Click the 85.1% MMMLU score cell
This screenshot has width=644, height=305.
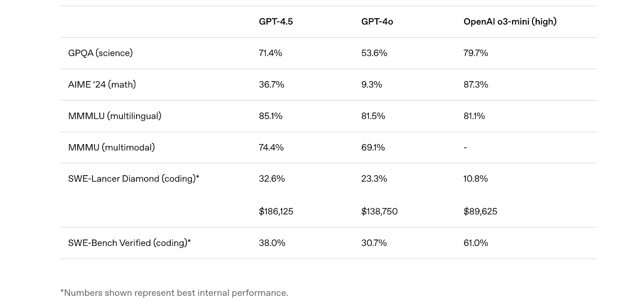coord(270,116)
